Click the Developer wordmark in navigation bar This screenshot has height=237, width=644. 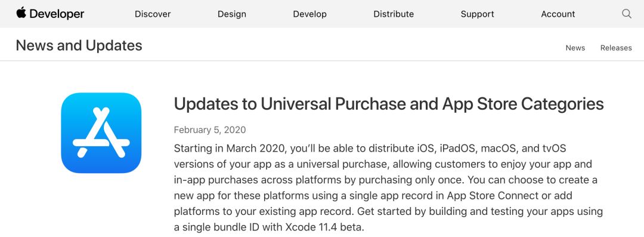(x=57, y=14)
